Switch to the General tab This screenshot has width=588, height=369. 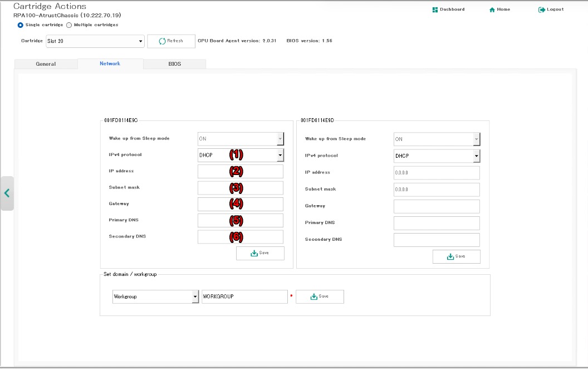pos(46,64)
